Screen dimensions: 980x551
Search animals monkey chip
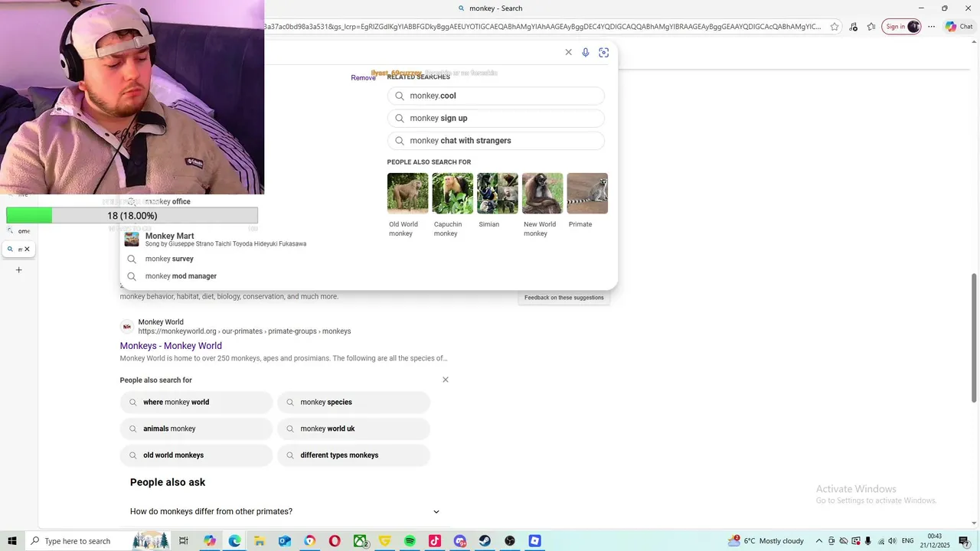tap(196, 429)
